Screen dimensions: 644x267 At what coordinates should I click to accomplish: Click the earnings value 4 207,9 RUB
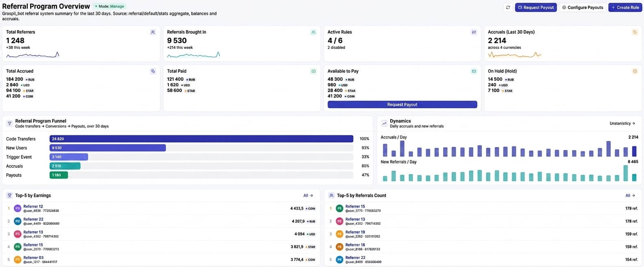[x=303, y=221]
